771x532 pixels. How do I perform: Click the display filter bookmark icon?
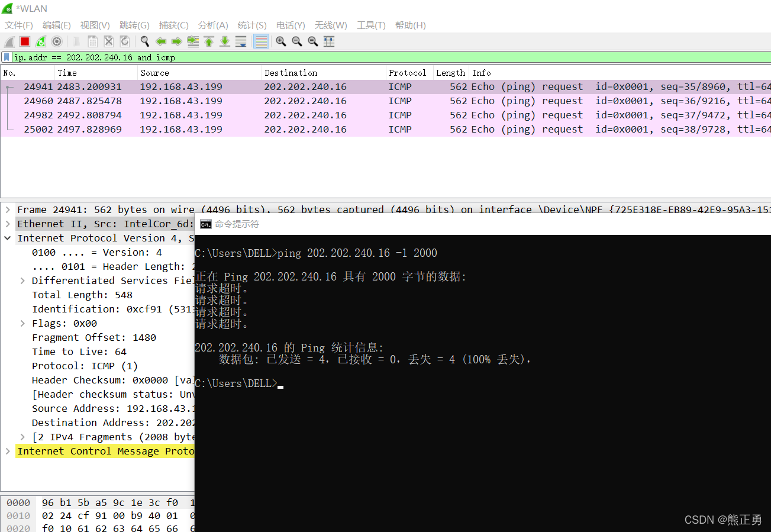[x=7, y=57]
